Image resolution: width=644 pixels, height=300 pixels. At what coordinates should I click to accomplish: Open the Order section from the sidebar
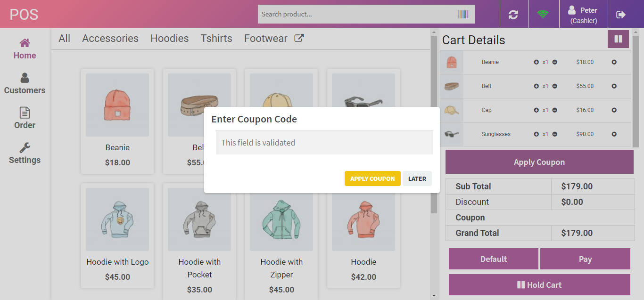25,118
